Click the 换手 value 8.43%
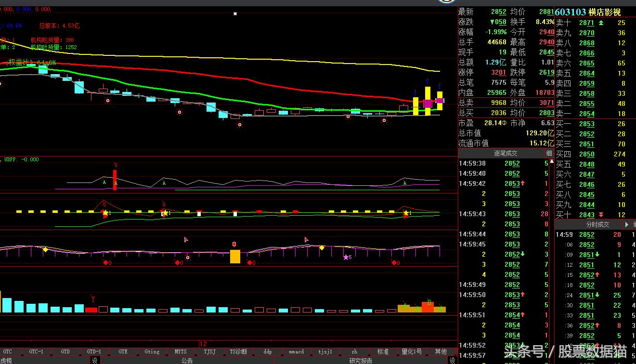 coord(545,22)
